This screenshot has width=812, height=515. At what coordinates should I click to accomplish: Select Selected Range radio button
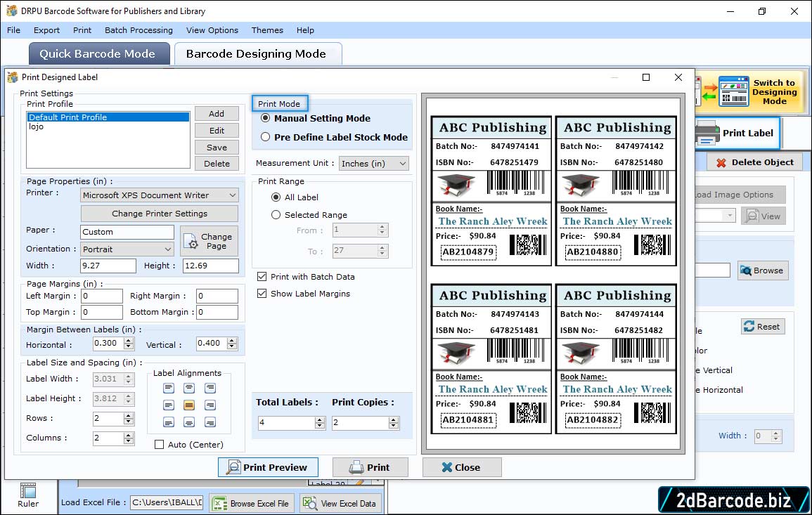(276, 215)
